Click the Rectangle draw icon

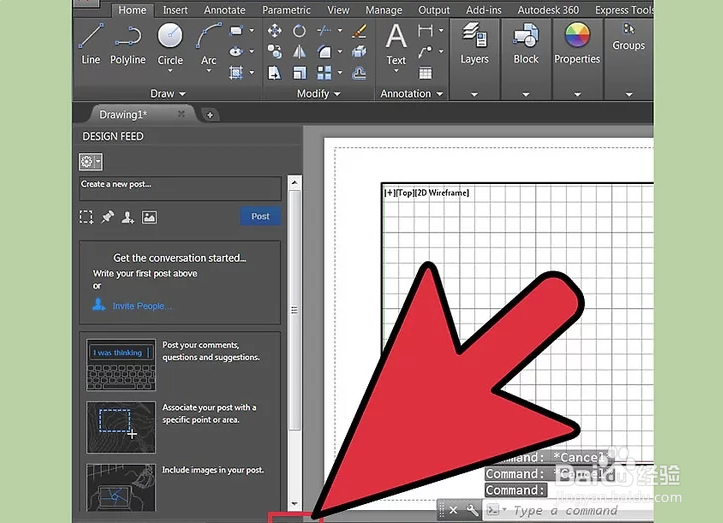(x=236, y=31)
